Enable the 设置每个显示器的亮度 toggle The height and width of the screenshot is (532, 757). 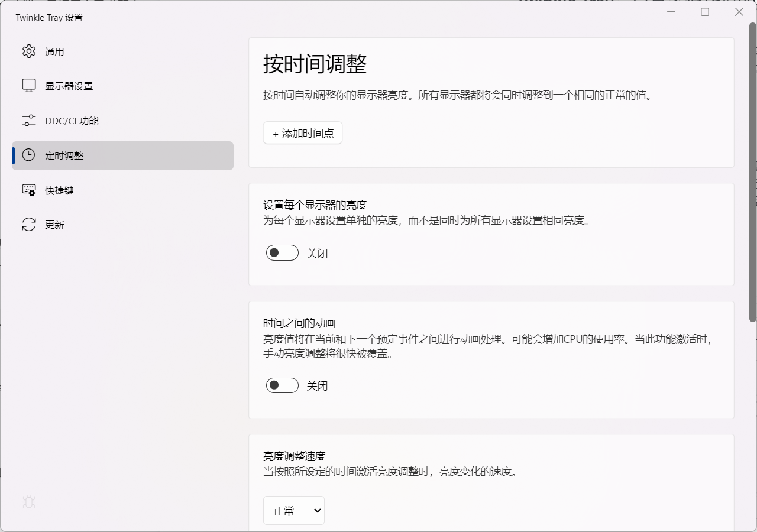[x=282, y=252]
